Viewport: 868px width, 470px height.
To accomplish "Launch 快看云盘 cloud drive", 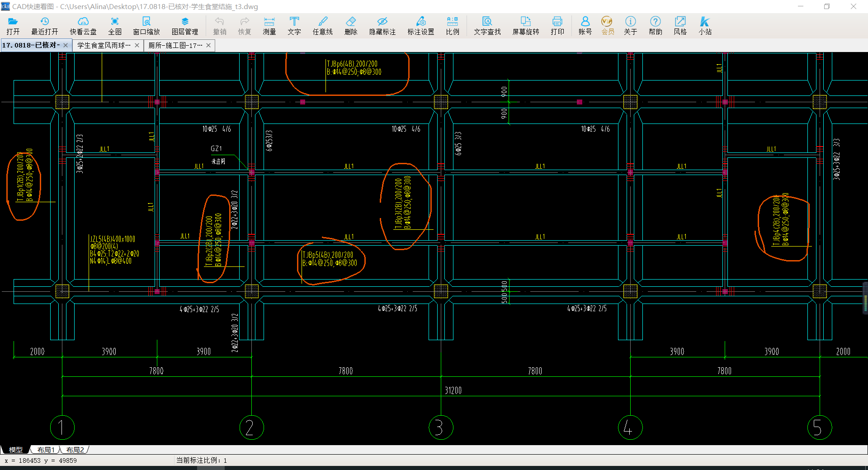I will (x=83, y=26).
